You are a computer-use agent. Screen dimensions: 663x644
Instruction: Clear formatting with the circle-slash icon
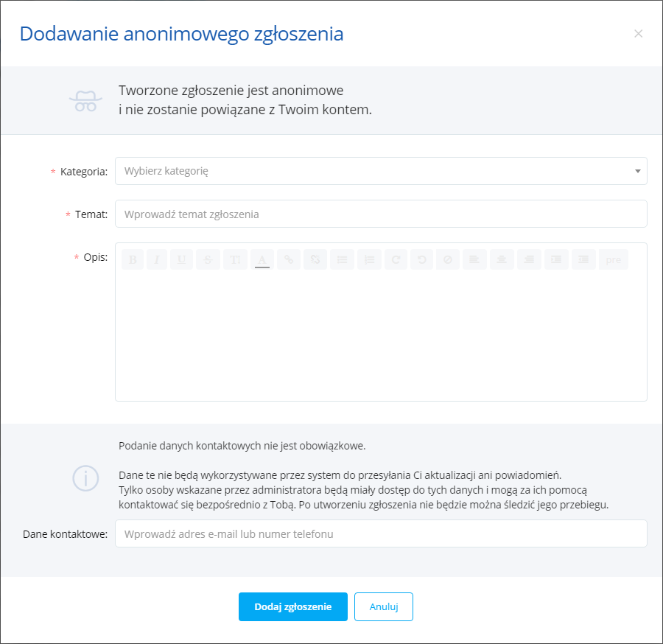point(448,259)
